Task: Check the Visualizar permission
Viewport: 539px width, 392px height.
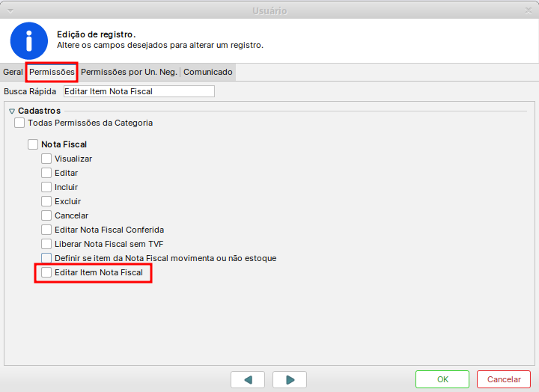Action: (x=46, y=159)
